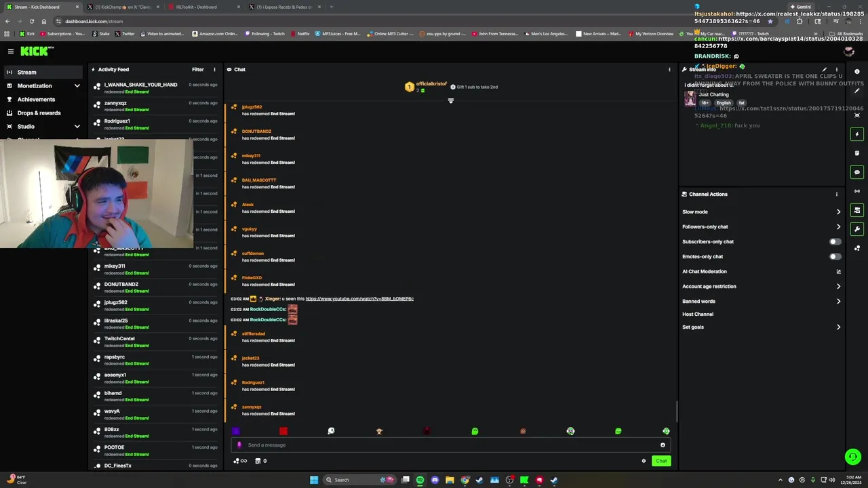
Task: Select the green ghost emote at the left
Action: point(475,431)
